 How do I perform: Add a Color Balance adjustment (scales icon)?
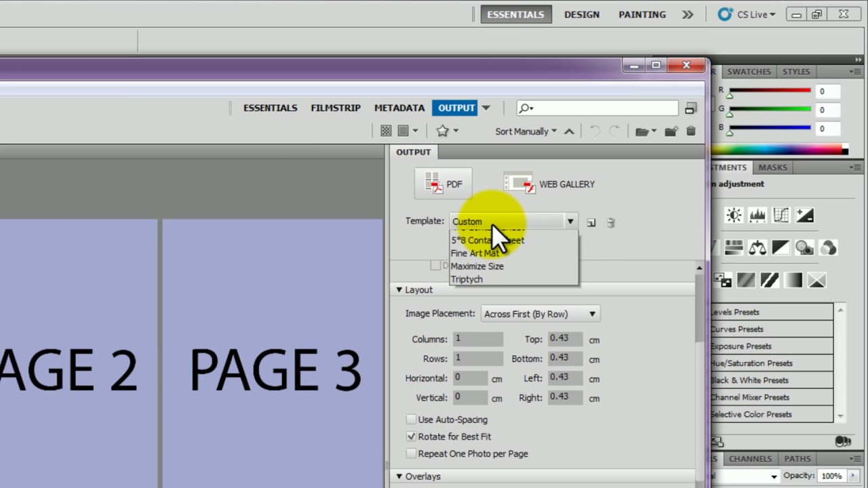[x=757, y=247]
